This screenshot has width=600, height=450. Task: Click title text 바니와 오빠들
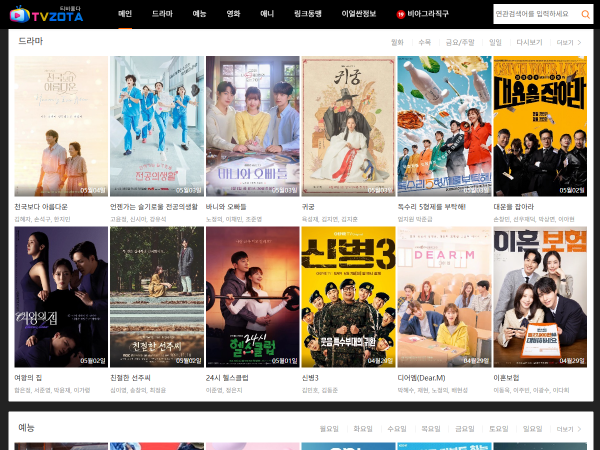[x=226, y=207]
